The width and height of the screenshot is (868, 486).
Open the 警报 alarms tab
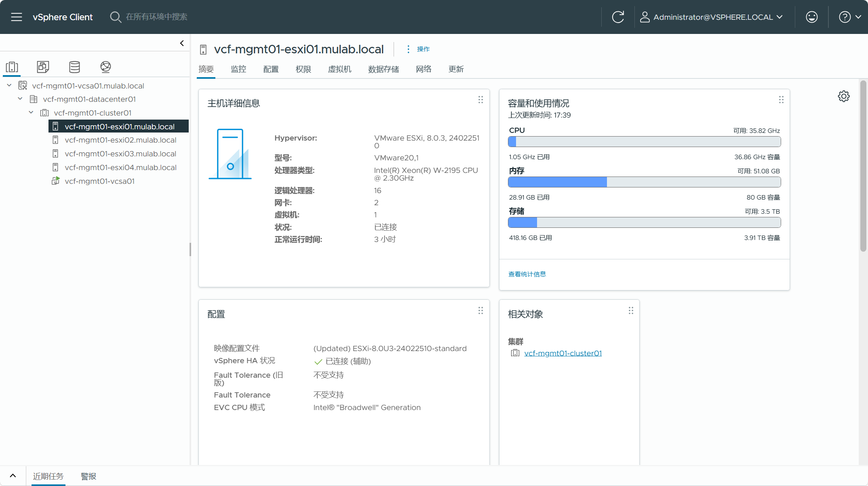pos(88,476)
